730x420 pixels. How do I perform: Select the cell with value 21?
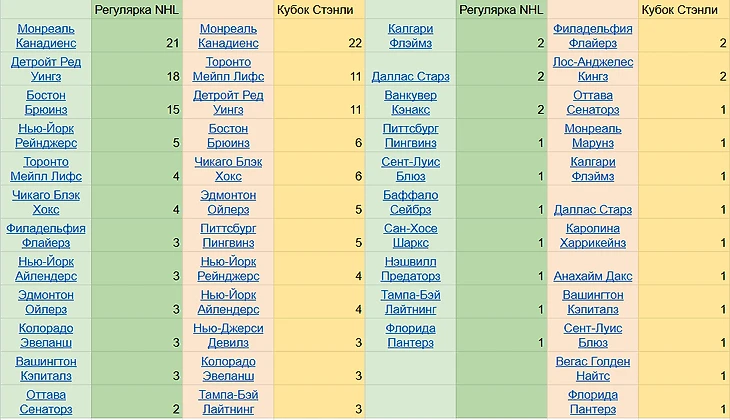pyautogui.click(x=137, y=35)
